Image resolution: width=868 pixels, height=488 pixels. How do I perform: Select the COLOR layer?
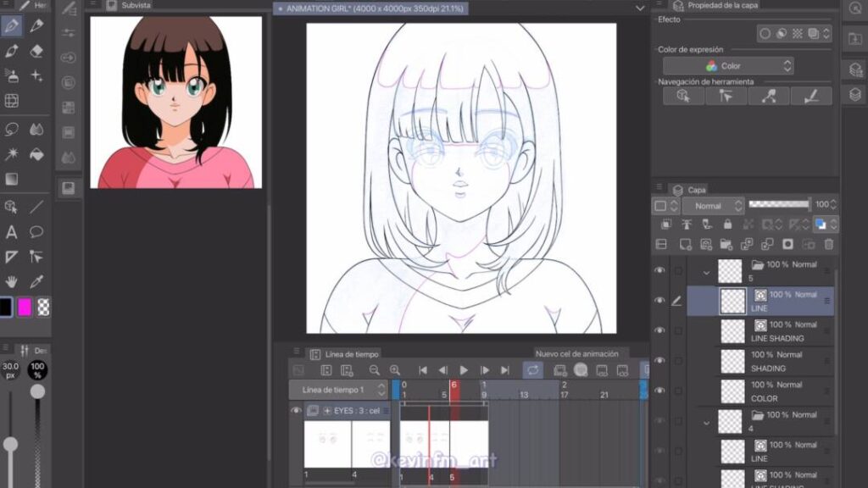coord(775,391)
